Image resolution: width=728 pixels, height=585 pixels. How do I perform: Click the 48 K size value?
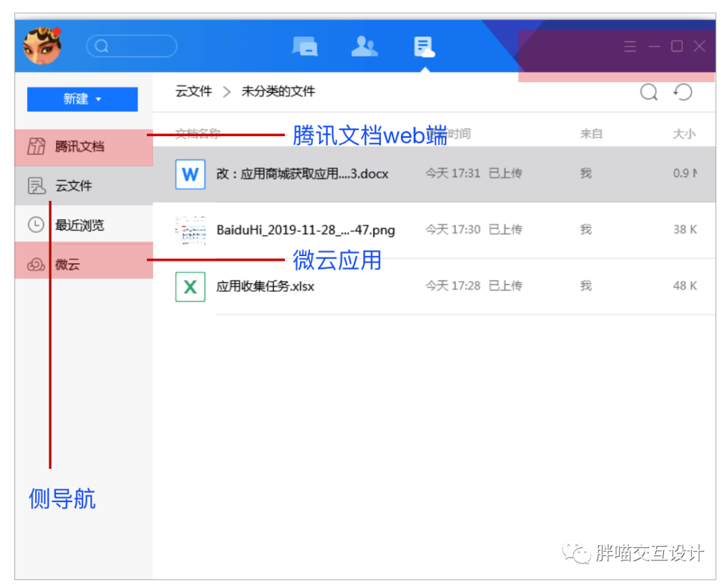[x=685, y=286]
